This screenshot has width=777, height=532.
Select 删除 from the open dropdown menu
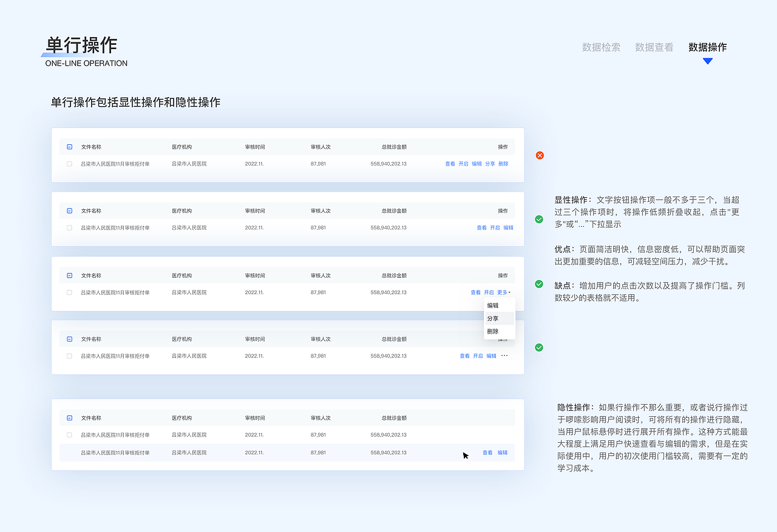tap(494, 331)
